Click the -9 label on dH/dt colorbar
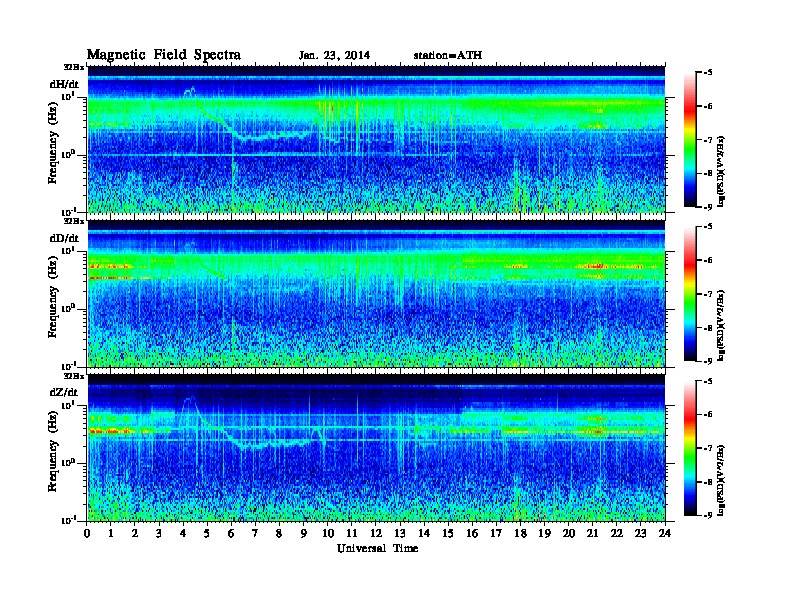This screenshot has width=792, height=612. 708,207
